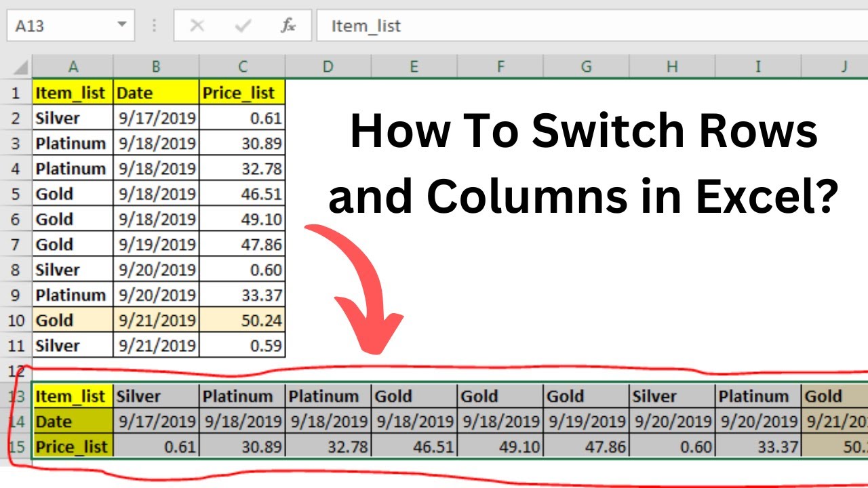Click cell B13 containing Silver
868x488 pixels.
156,396
